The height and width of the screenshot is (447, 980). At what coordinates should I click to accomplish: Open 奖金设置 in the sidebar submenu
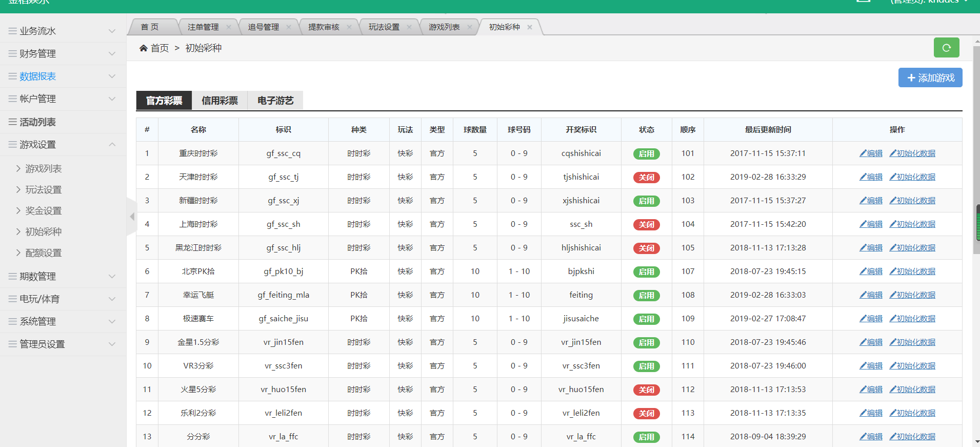click(44, 211)
